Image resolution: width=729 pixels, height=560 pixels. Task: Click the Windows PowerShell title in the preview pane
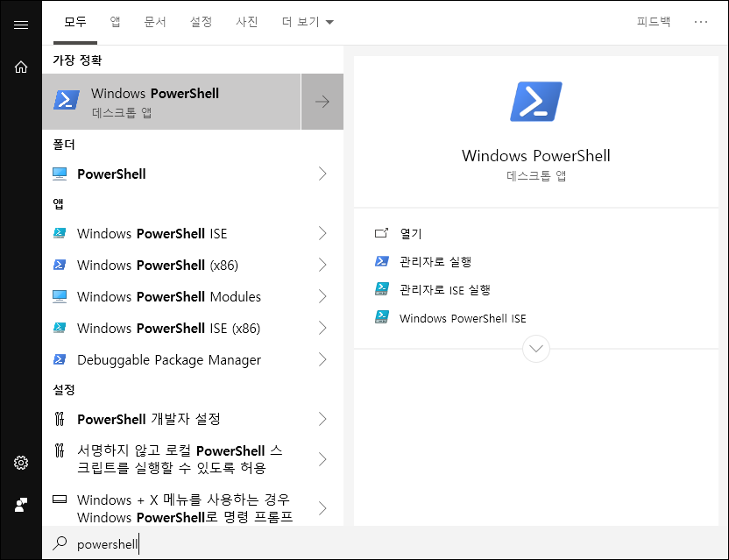point(536,156)
